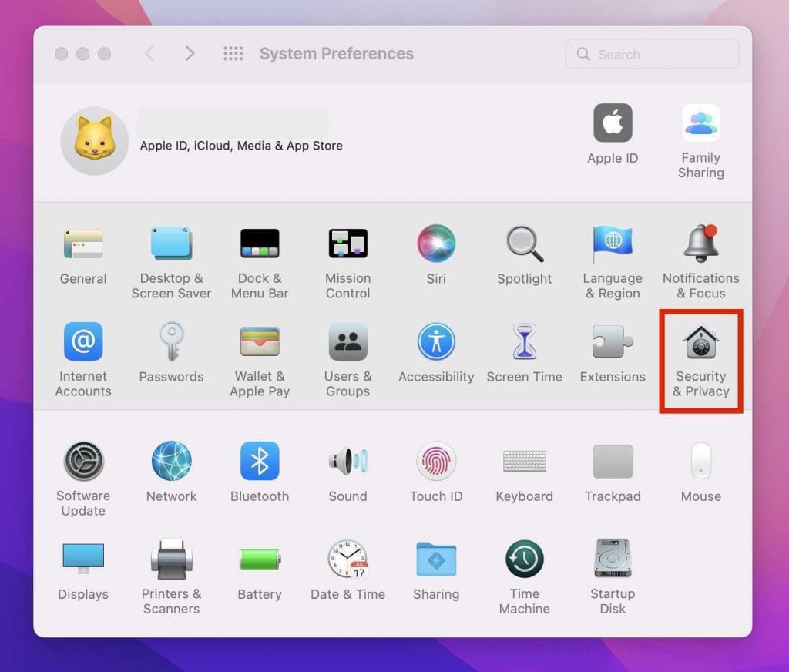Image resolution: width=789 pixels, height=672 pixels.
Task: Open the Bluetooth preference pane
Action: pos(260,462)
